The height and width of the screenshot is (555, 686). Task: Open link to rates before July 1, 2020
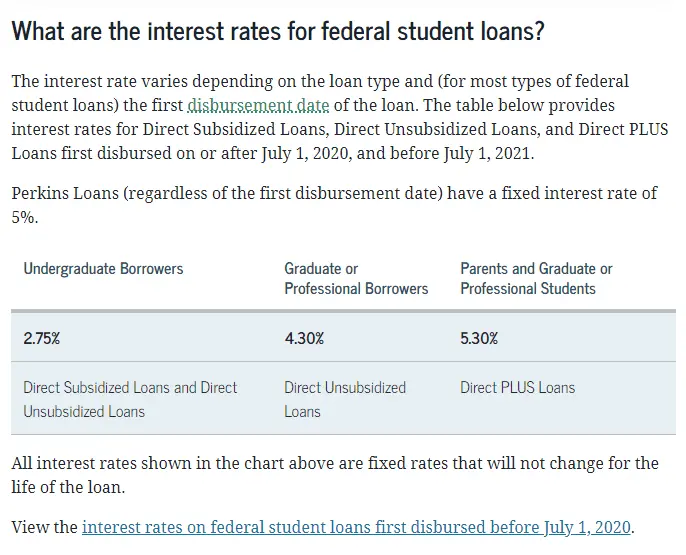(357, 527)
